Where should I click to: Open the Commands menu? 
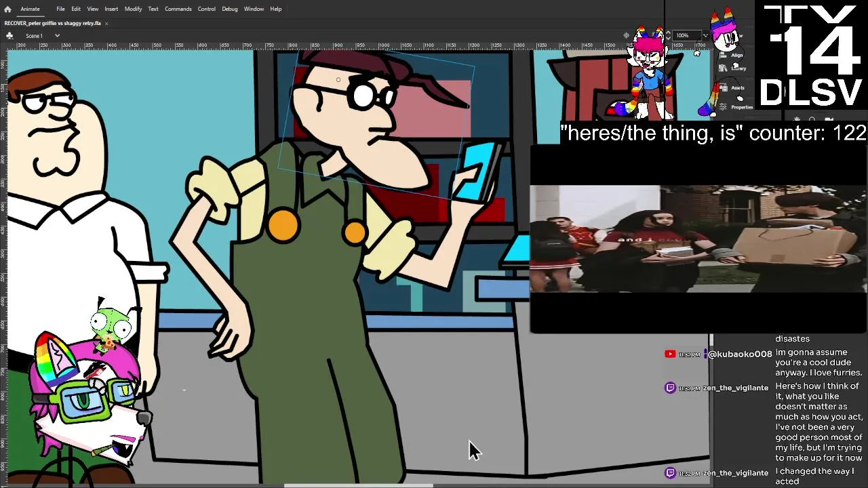[178, 9]
